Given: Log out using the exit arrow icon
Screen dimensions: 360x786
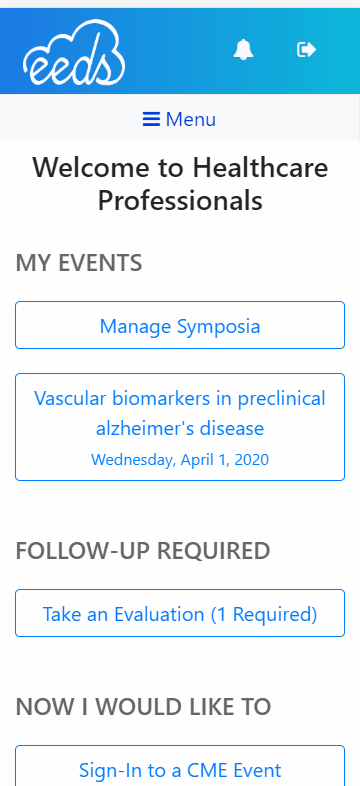Looking at the screenshot, I should click(306, 50).
